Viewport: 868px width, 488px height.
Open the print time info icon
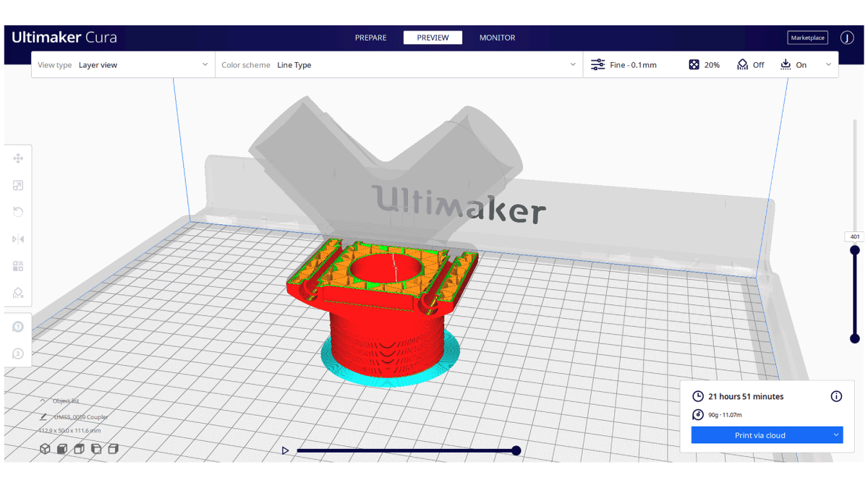click(836, 396)
